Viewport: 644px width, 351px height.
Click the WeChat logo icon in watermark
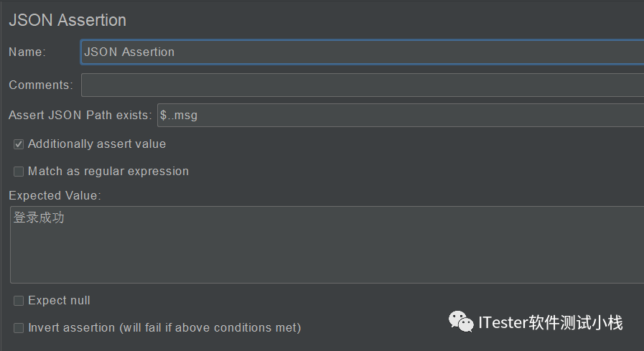click(461, 321)
